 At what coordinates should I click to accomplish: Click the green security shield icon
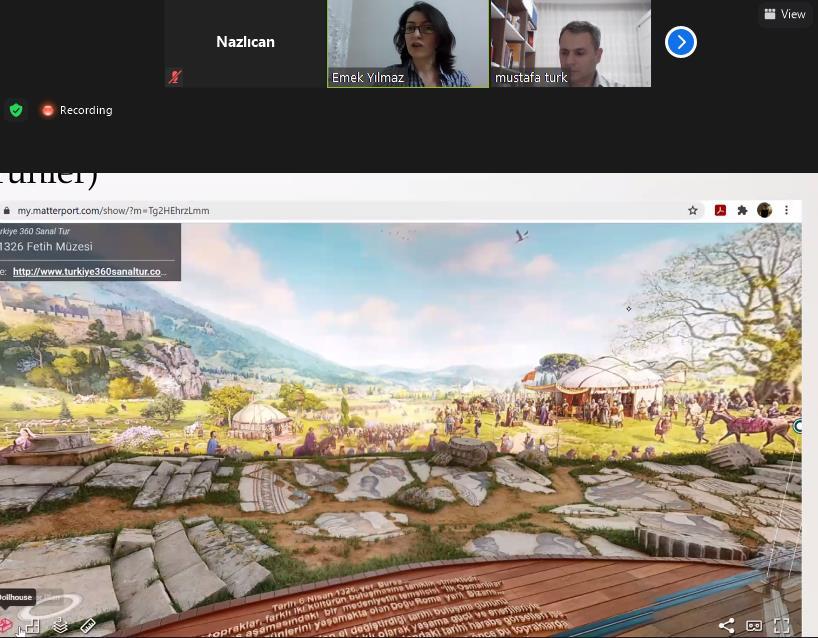tap(16, 110)
